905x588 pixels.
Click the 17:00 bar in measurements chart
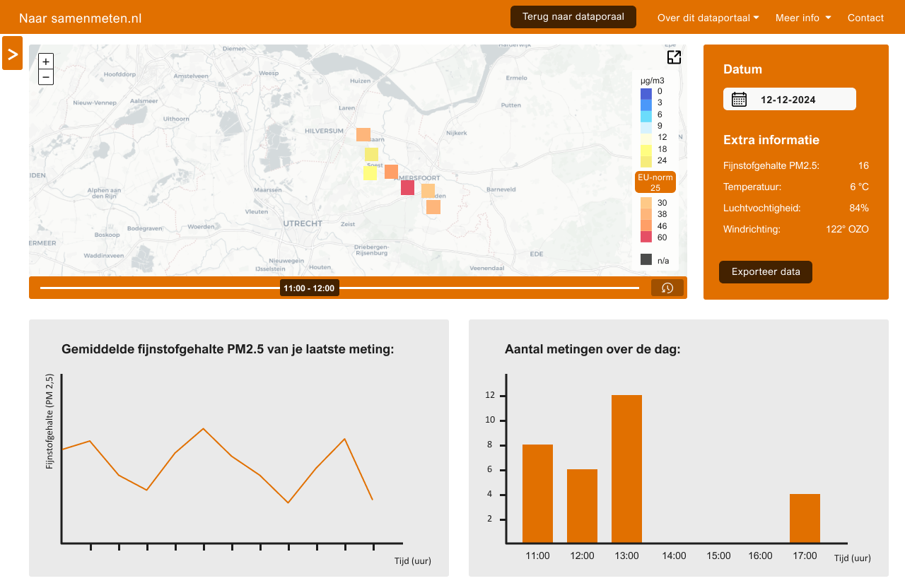click(x=805, y=518)
